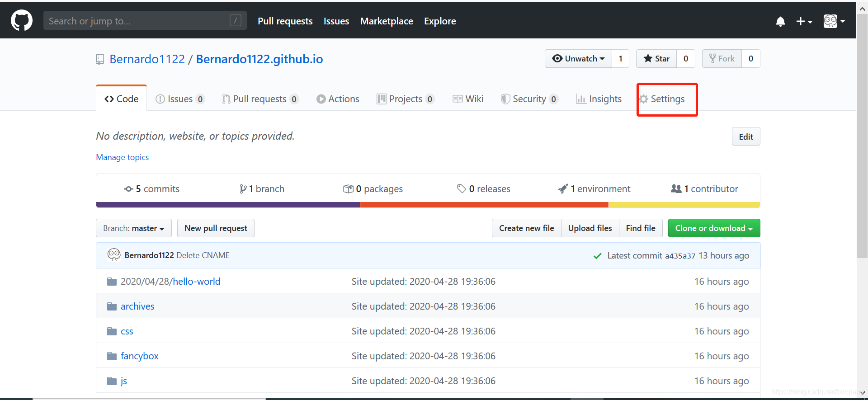
Task: Open the fancybox folder
Action: (x=140, y=356)
